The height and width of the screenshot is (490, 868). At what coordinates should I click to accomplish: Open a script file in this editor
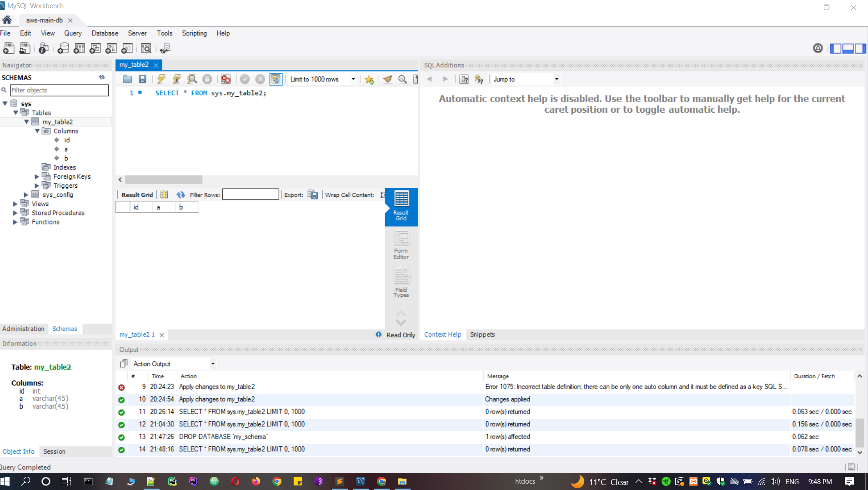[127, 79]
